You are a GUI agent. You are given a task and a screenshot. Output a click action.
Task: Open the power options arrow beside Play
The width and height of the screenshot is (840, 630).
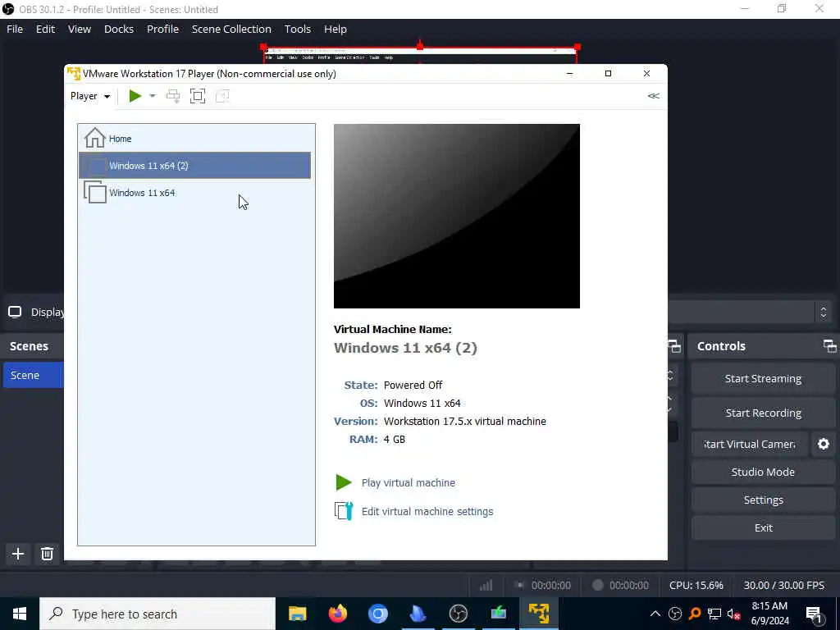click(x=152, y=96)
